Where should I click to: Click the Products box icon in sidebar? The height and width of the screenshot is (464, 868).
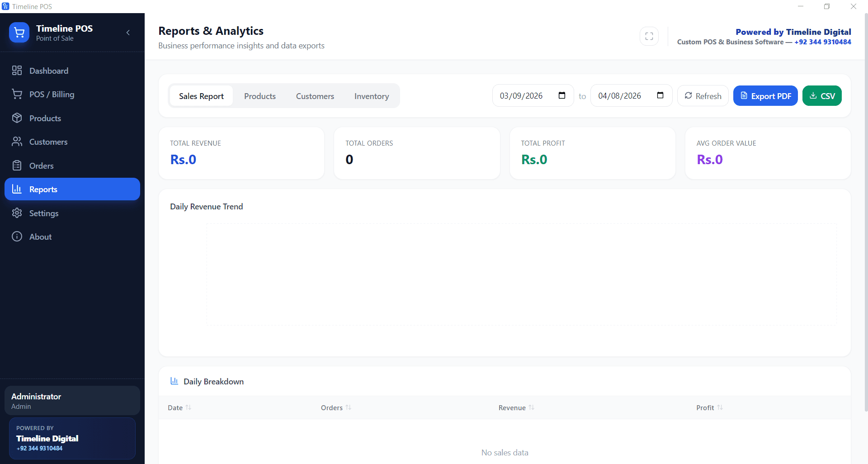(x=17, y=118)
